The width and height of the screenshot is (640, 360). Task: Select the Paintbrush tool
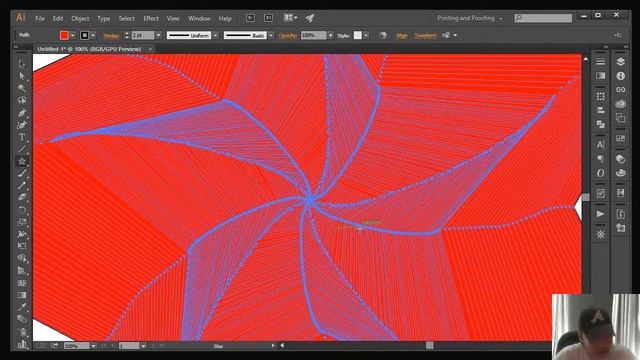click(22, 173)
